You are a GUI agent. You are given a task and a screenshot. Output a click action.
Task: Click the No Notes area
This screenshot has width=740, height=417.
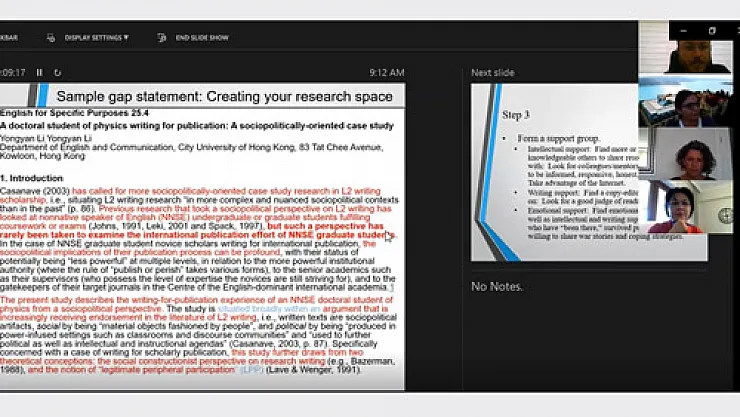point(497,286)
